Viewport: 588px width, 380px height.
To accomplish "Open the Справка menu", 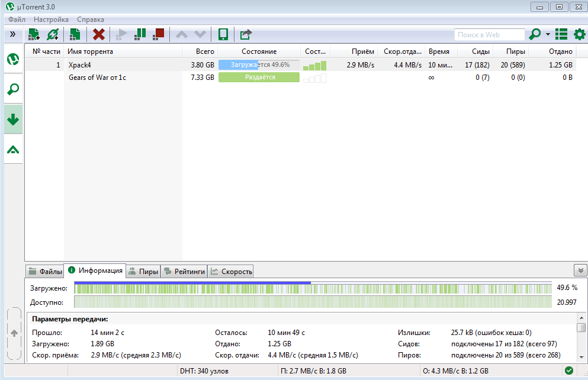I will click(x=91, y=20).
